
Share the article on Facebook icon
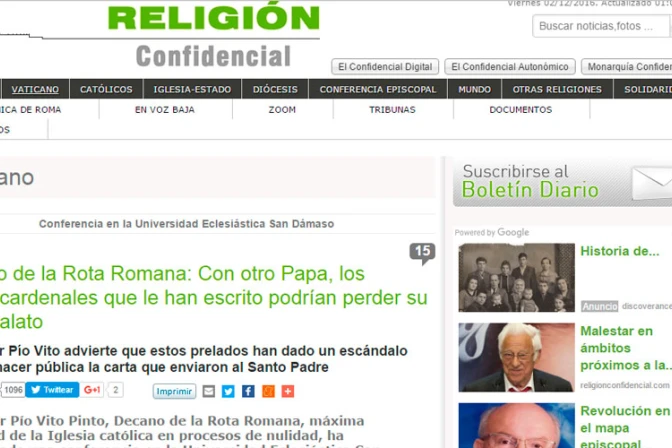[248, 391]
